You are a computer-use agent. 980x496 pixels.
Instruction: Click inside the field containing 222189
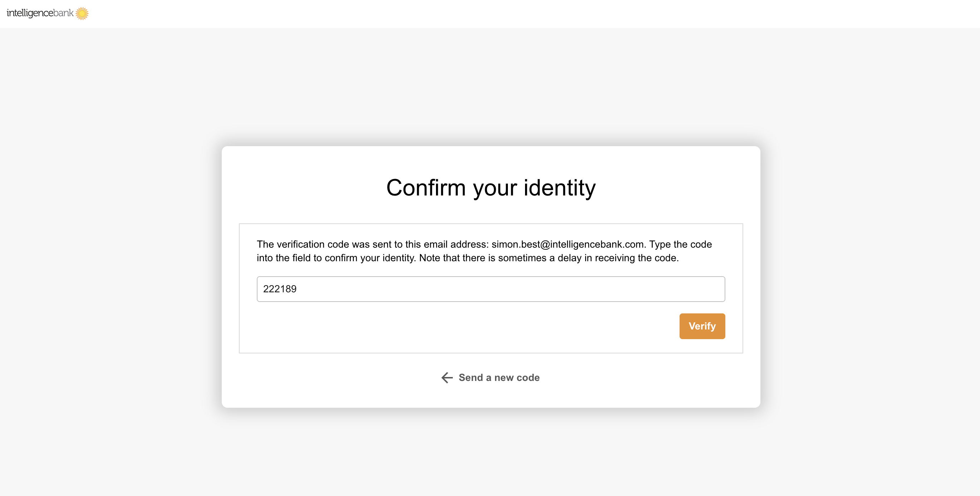(x=491, y=289)
